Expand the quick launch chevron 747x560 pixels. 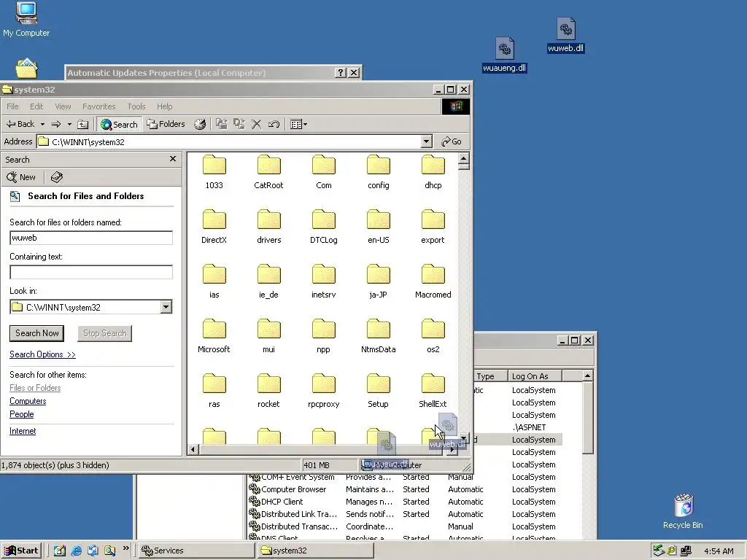[x=125, y=548]
